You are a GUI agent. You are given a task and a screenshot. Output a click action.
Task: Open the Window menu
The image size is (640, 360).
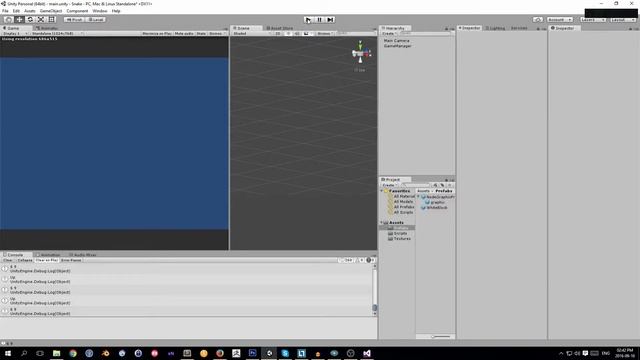point(100,11)
